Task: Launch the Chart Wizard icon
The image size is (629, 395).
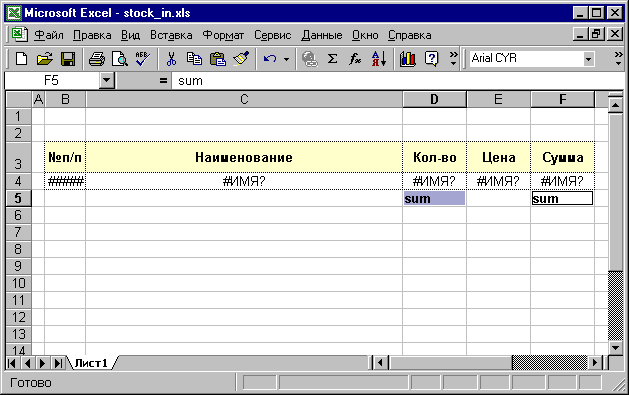Action: point(408,59)
